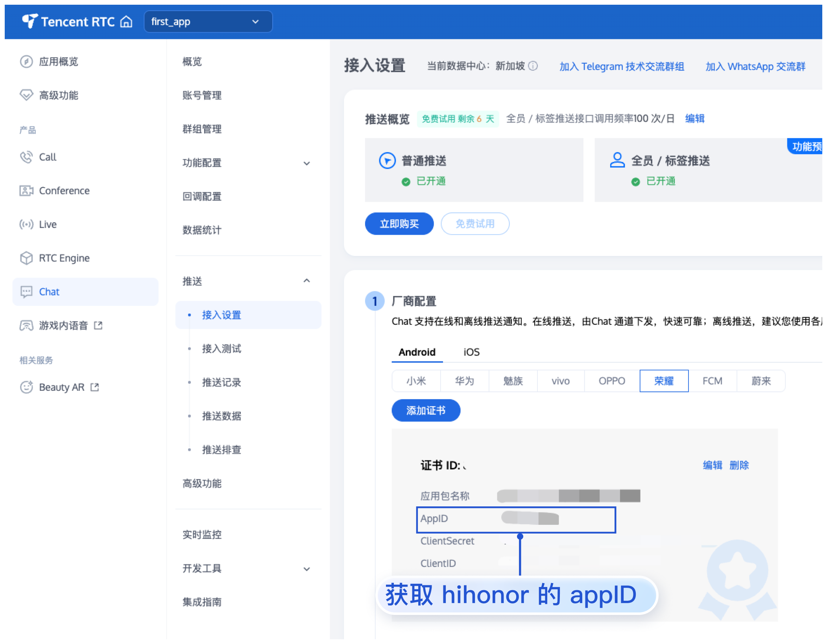Select the 华为 vendor option
Screen dimensions: 827x644
464,381
